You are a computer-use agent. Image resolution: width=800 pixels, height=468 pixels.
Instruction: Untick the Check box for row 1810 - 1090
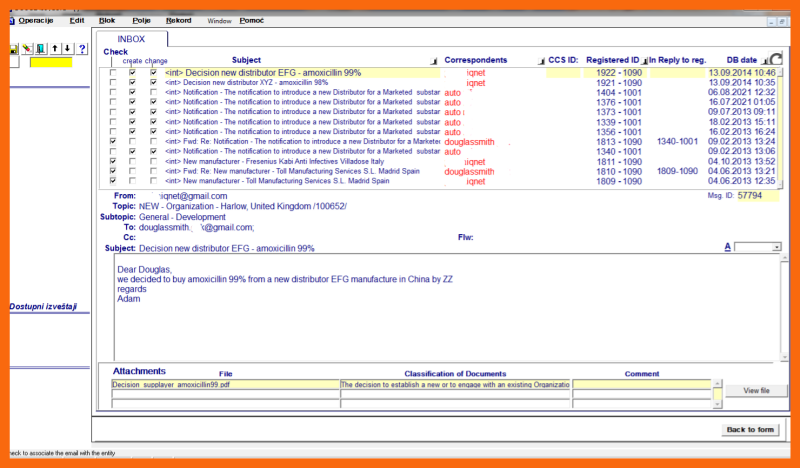[113, 171]
